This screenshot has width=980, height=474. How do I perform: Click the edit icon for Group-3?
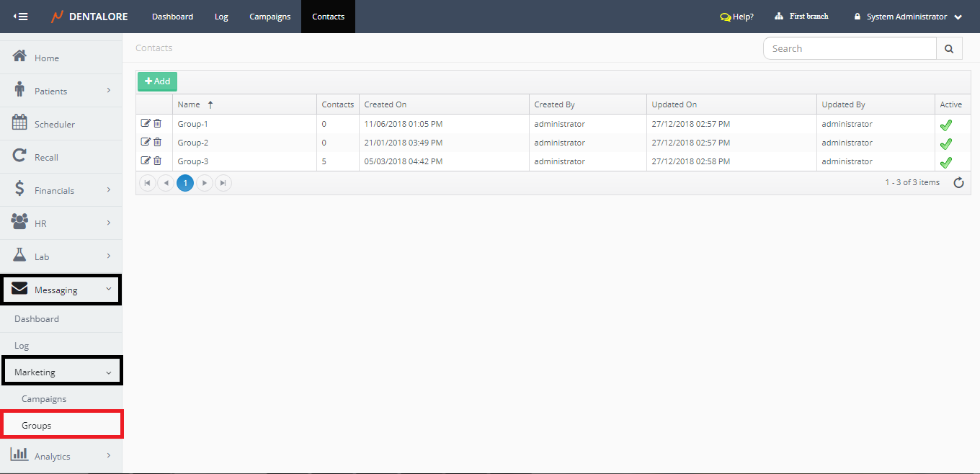coord(146,161)
